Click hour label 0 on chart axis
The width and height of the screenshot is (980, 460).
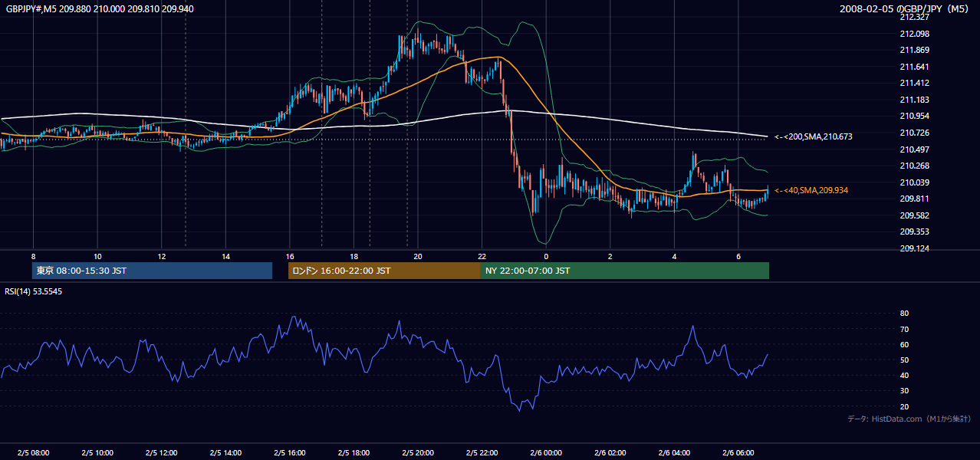point(545,256)
